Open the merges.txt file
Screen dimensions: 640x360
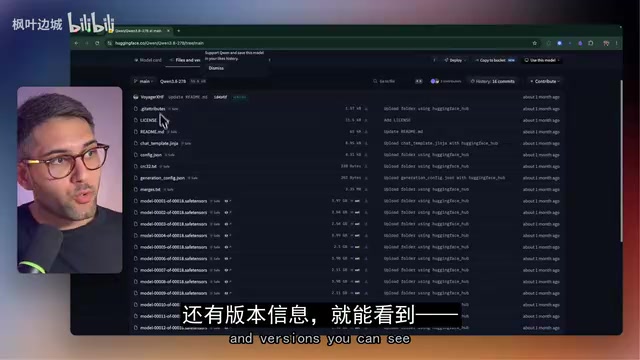coord(150,189)
